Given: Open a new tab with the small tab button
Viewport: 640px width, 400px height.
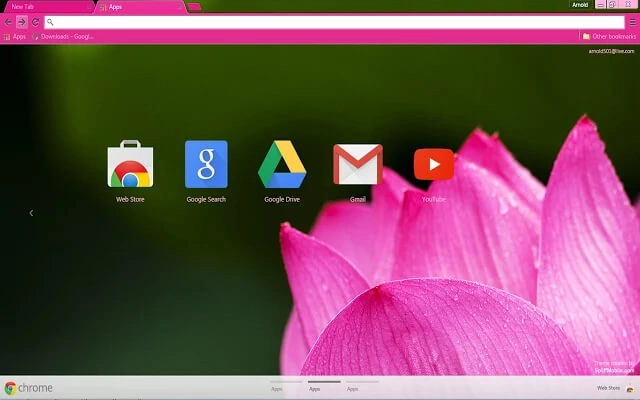Looking at the screenshot, I should (x=194, y=7).
